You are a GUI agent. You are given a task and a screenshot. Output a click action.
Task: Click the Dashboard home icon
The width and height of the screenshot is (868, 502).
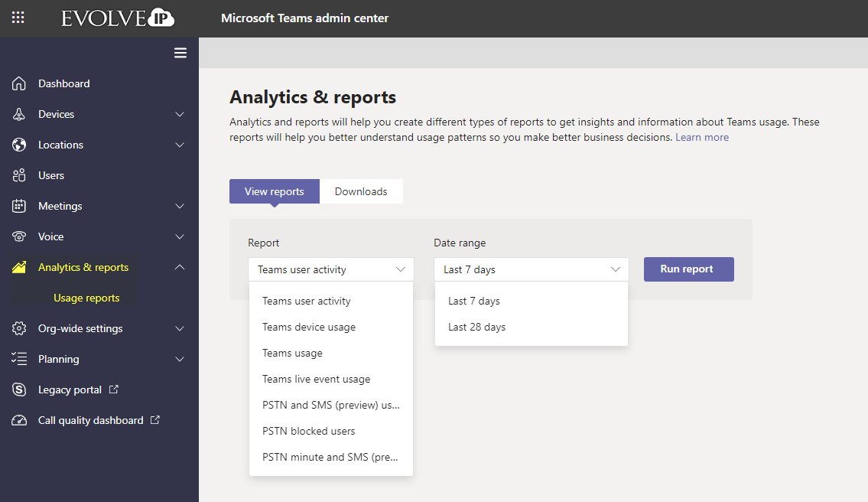[x=20, y=83]
